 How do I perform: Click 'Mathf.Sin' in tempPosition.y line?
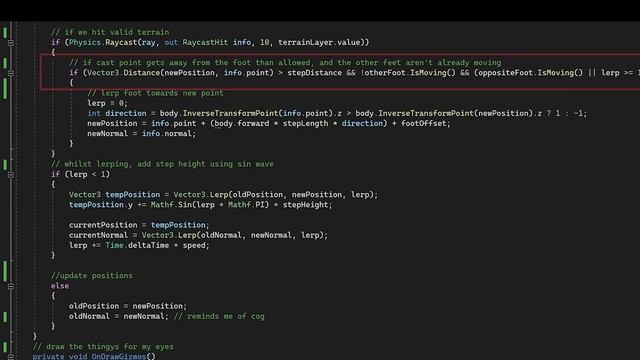171,205
